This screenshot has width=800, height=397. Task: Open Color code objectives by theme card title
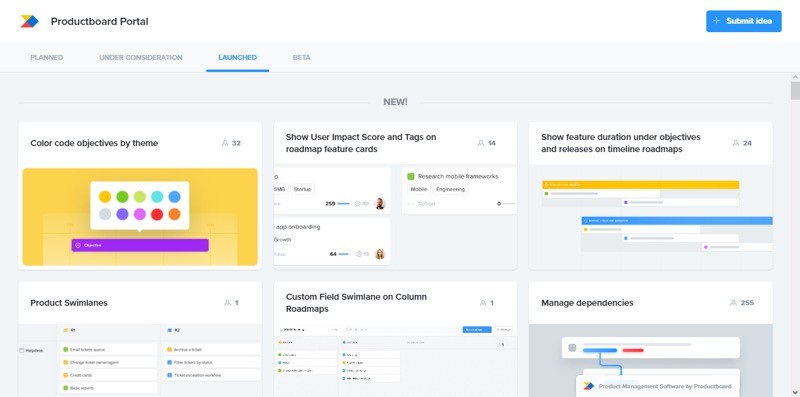point(94,143)
